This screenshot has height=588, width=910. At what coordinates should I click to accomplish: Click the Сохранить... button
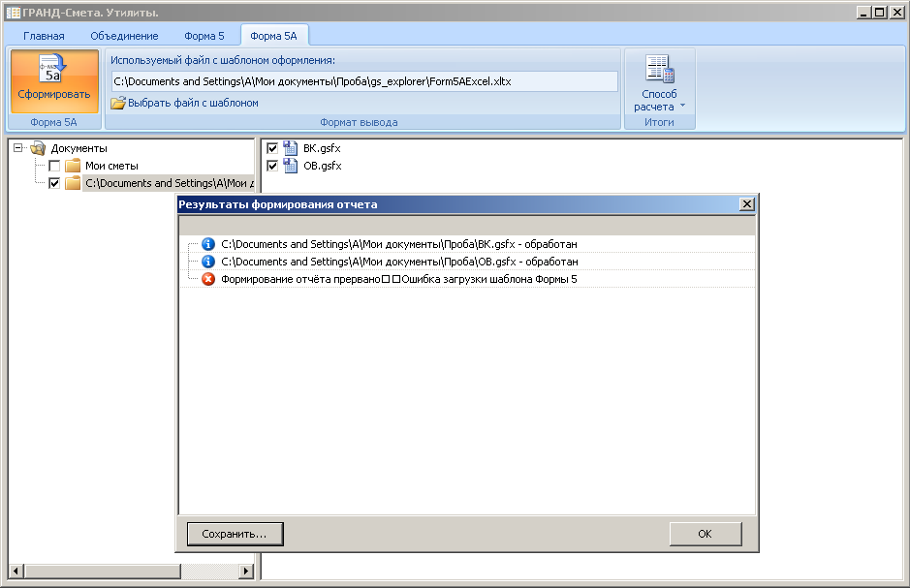pos(235,534)
